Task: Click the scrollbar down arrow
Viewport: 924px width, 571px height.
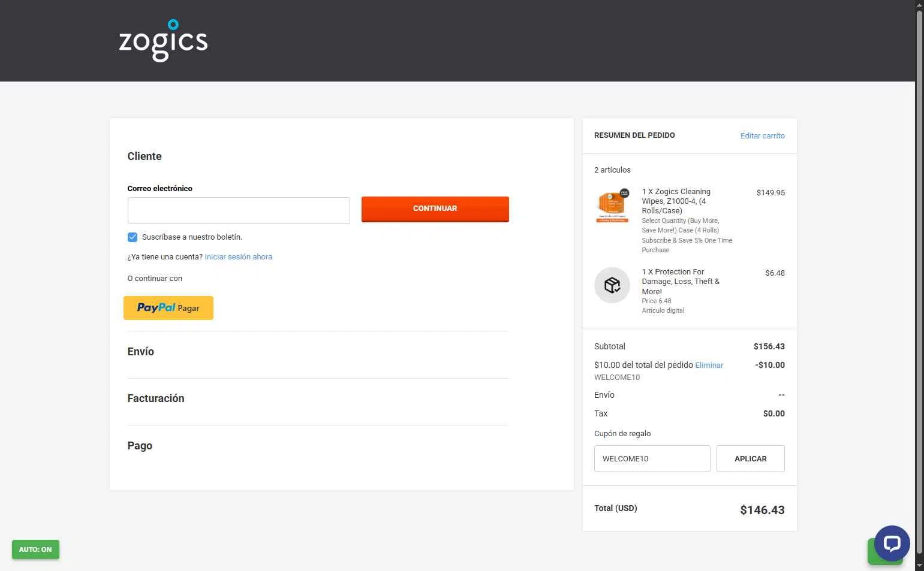Action: (919, 566)
